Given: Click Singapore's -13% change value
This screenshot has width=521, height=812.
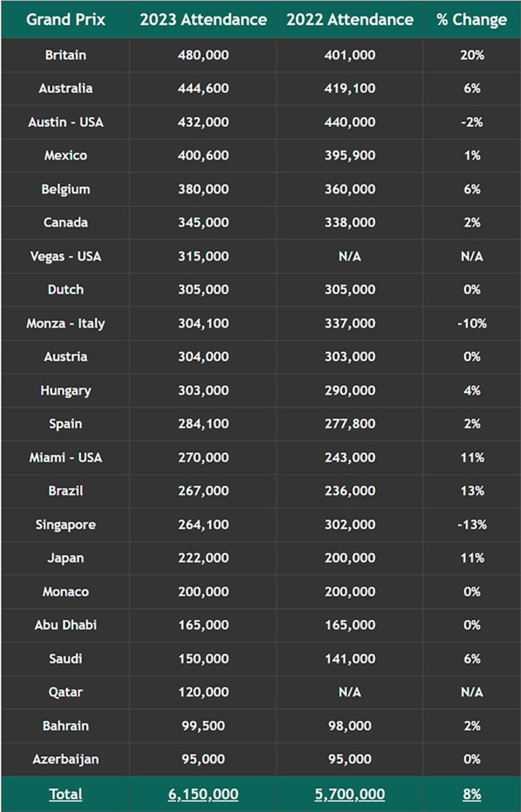Looking at the screenshot, I should [471, 525].
